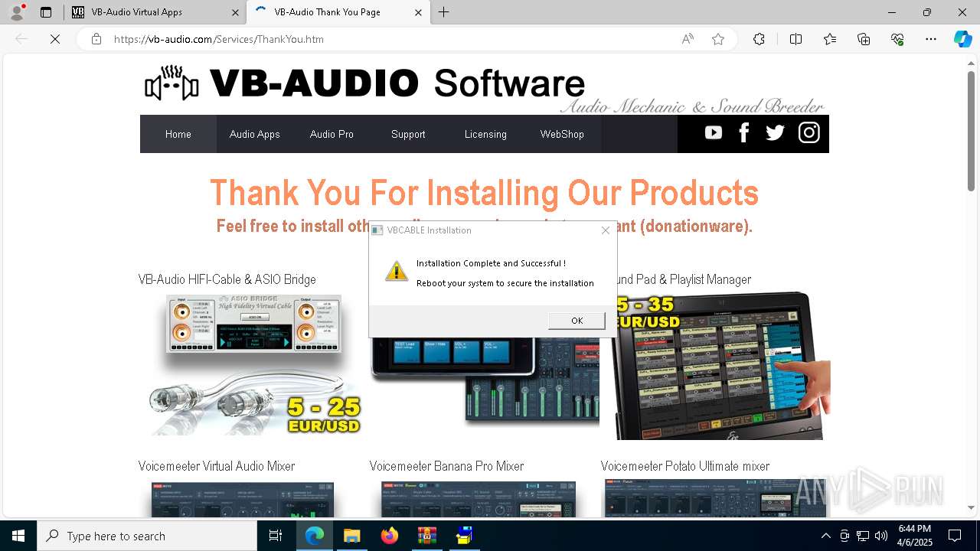Open the volume icon in system tray
Image resolution: width=980 pixels, height=551 pixels.
coord(881,536)
